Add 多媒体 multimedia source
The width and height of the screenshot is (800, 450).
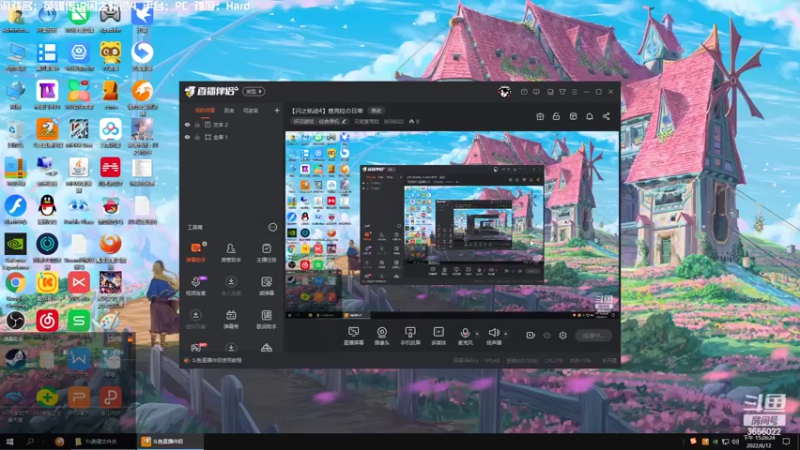pos(439,336)
